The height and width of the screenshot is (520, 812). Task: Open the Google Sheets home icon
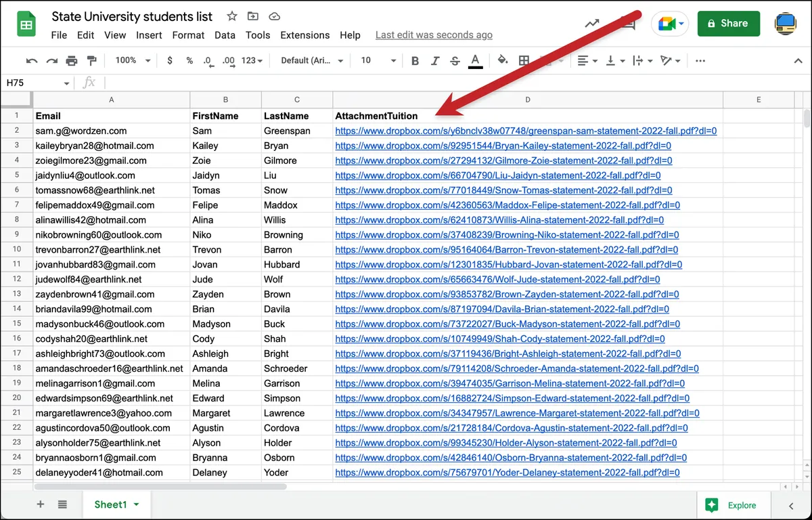coord(26,25)
